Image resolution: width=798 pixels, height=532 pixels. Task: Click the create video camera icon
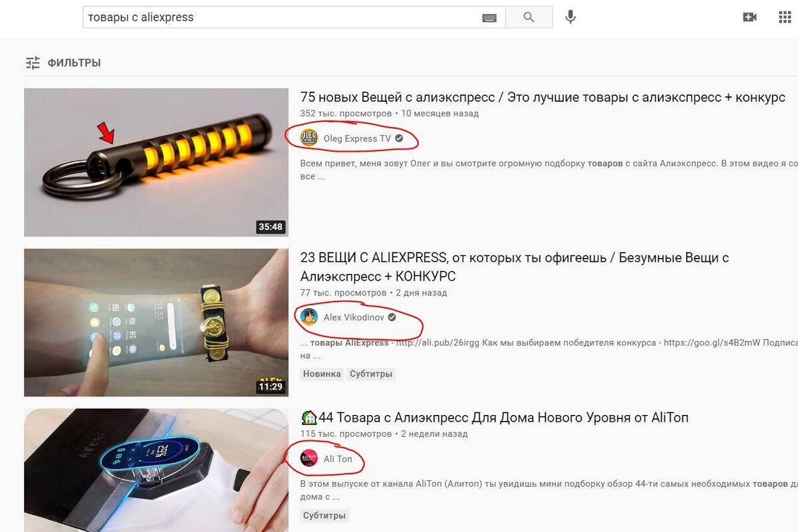tap(749, 17)
